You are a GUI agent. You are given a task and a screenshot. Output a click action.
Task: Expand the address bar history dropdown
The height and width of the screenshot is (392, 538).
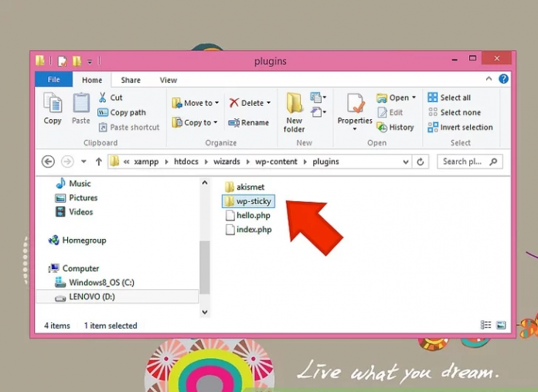click(406, 162)
